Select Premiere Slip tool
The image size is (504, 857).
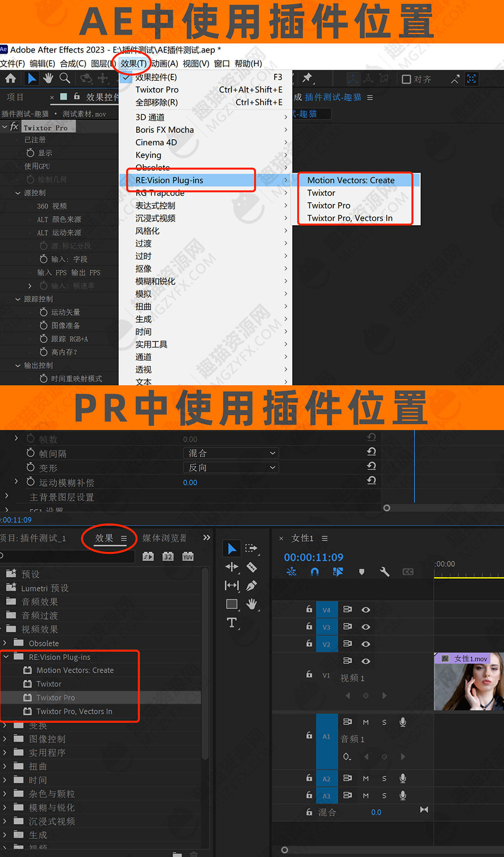[232, 585]
